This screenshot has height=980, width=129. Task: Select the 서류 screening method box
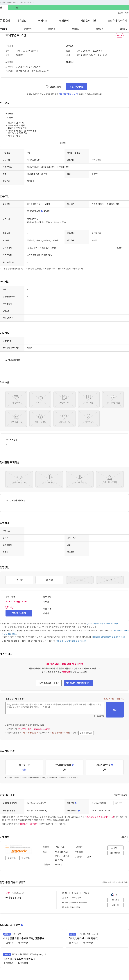[19, 580]
